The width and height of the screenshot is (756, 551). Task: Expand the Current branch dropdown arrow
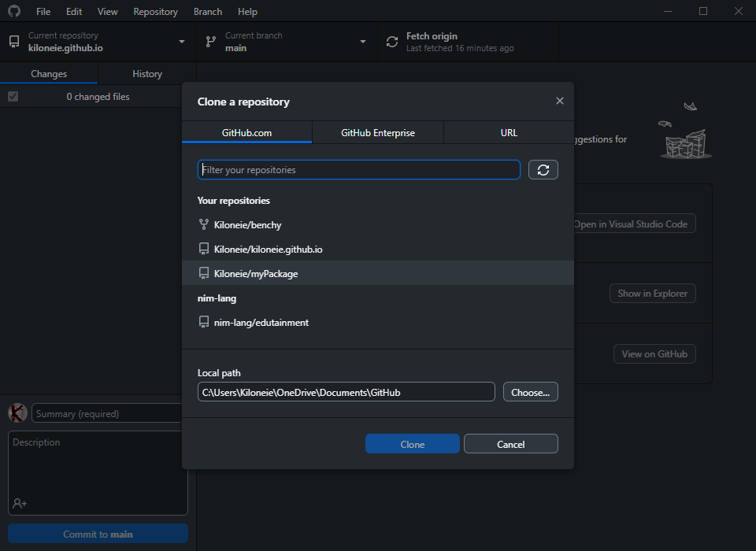point(363,42)
